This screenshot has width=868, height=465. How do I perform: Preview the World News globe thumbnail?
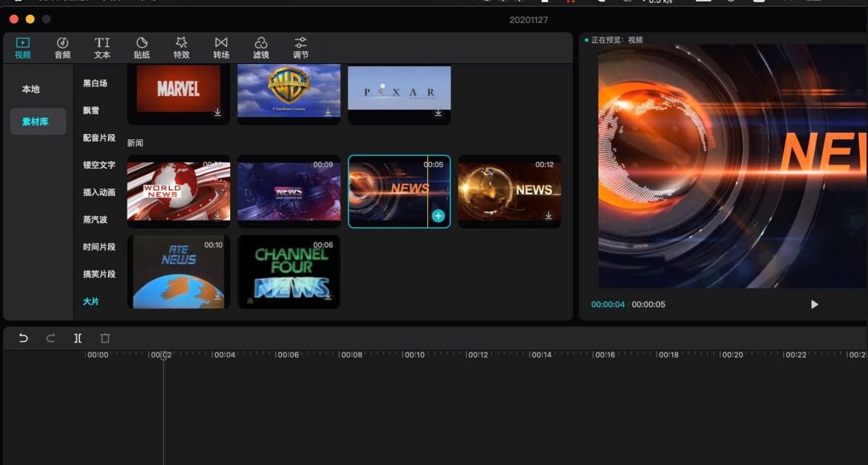click(x=178, y=192)
